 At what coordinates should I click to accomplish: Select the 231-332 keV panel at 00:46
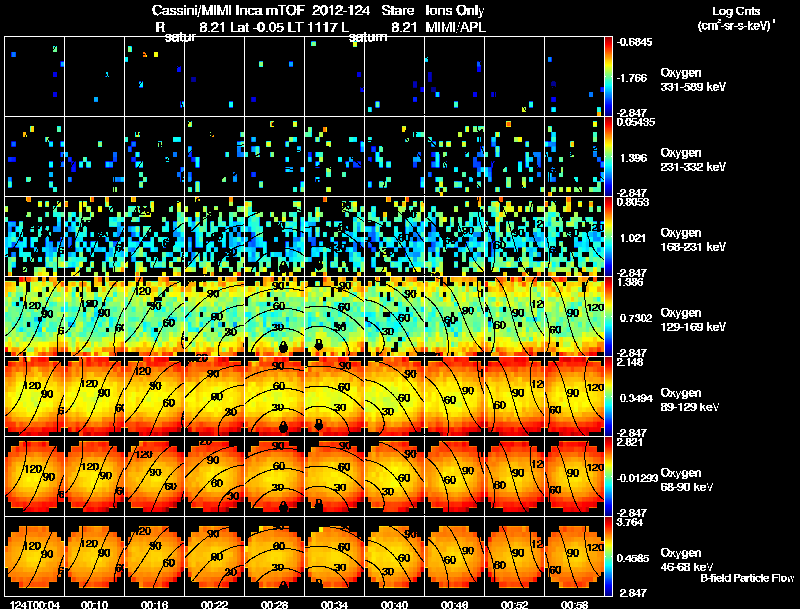point(454,157)
